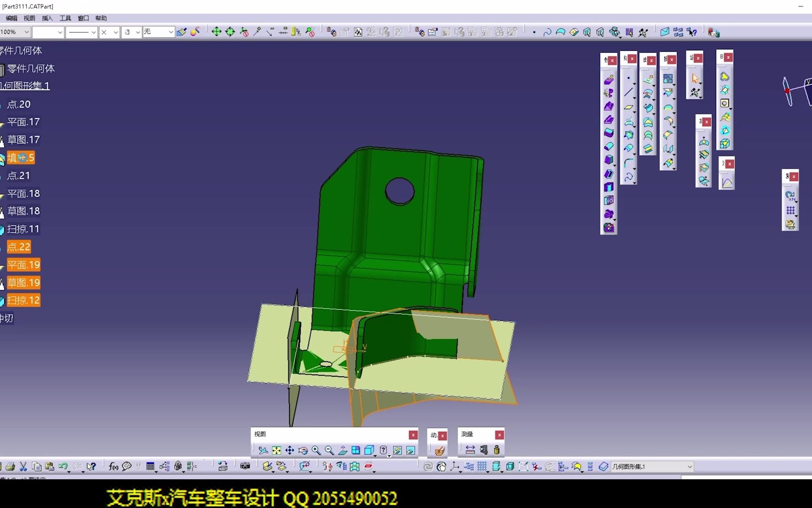Click the plane tool in wireframe toolbar
This screenshot has height=508, width=812.
pyautogui.click(x=628, y=108)
